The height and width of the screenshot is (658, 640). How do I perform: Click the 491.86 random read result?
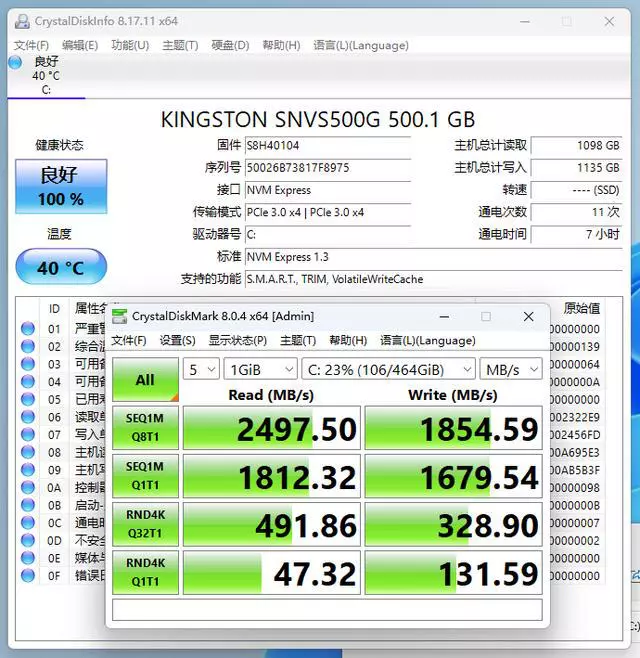(x=272, y=524)
